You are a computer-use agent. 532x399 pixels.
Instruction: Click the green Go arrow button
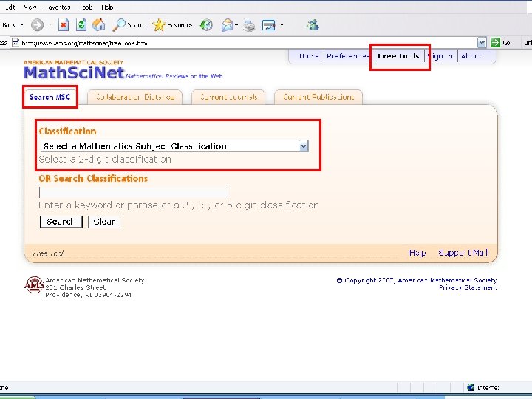click(495, 42)
